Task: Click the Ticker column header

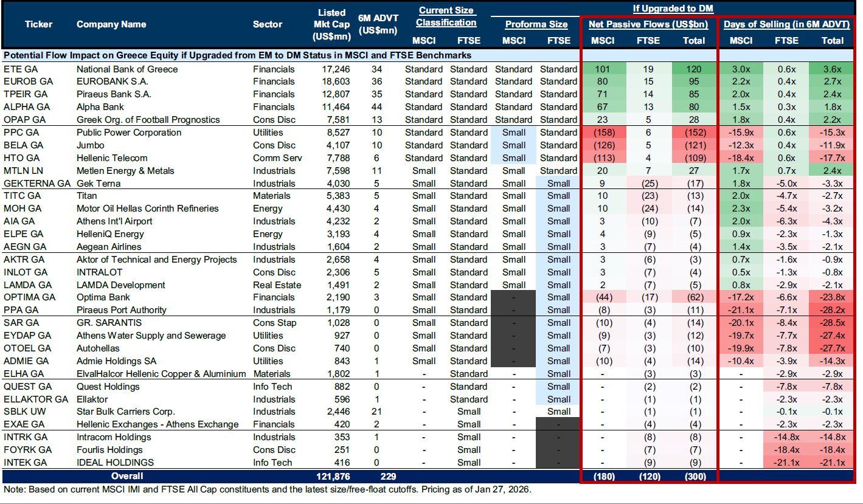Action: coord(38,24)
